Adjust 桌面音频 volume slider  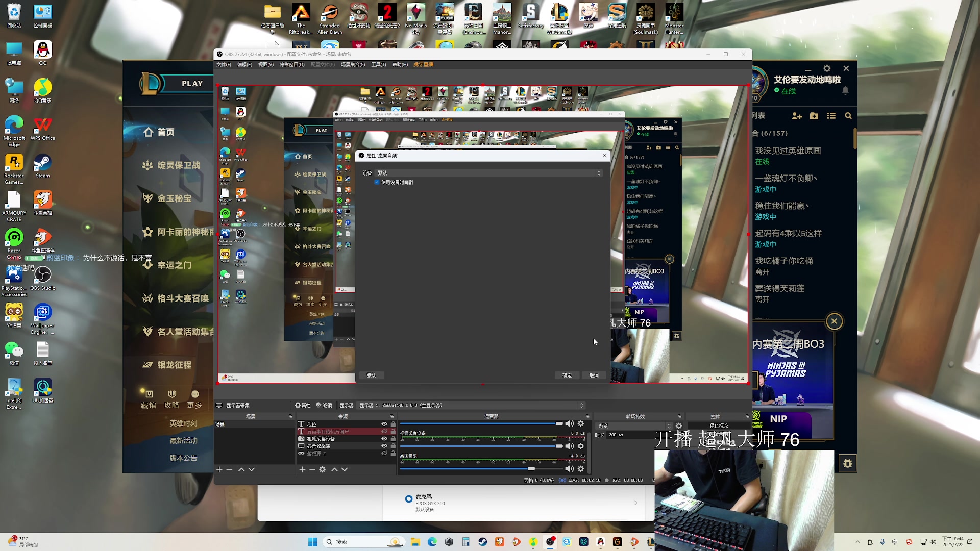482,468
